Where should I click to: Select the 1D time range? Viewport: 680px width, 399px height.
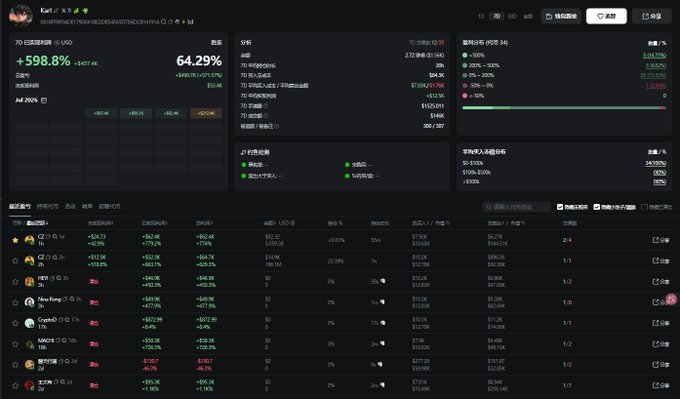point(481,16)
